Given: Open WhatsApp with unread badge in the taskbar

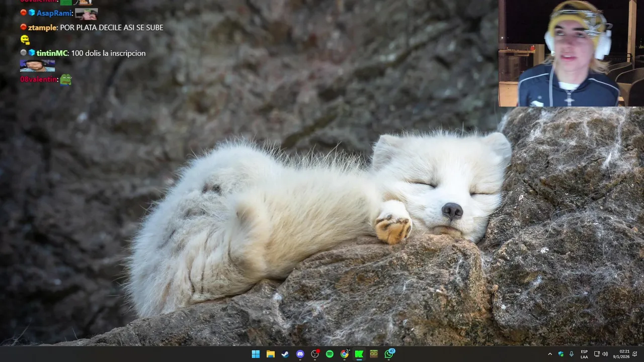Looking at the screenshot, I should pyautogui.click(x=389, y=354).
